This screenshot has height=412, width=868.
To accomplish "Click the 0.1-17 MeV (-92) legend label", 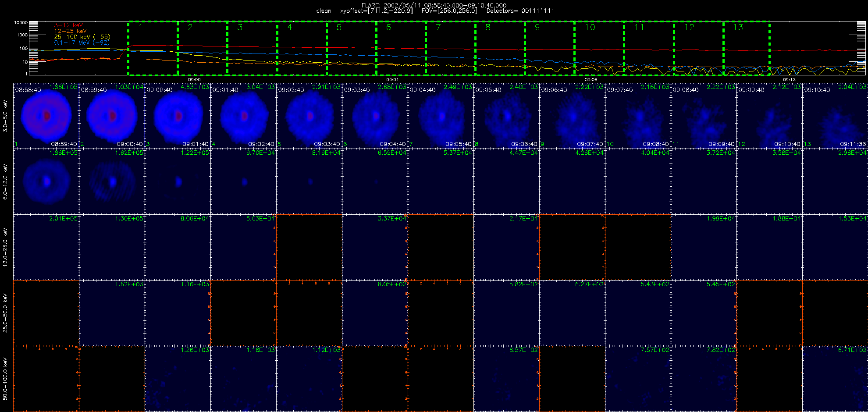I will point(82,43).
